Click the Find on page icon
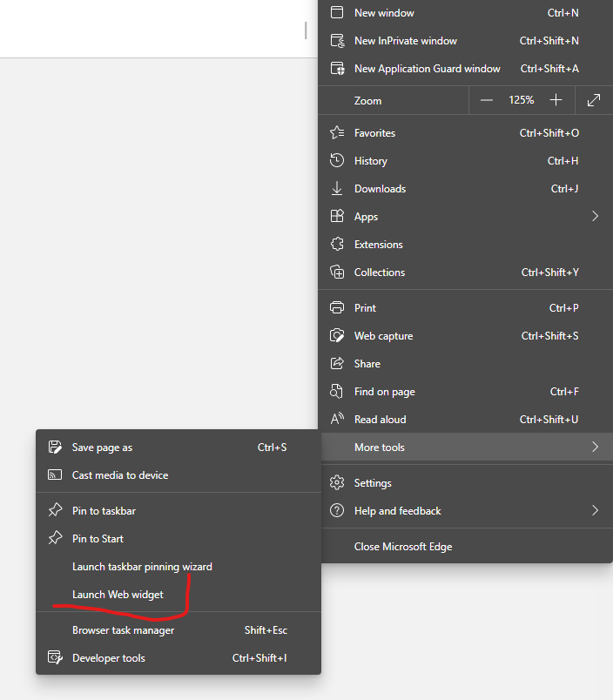 point(336,392)
